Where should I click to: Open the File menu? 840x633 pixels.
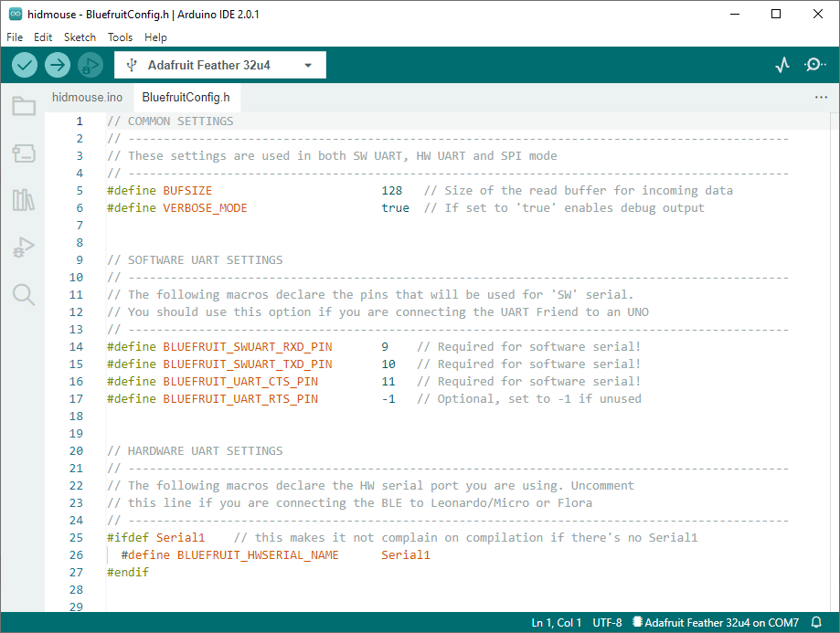pos(15,37)
